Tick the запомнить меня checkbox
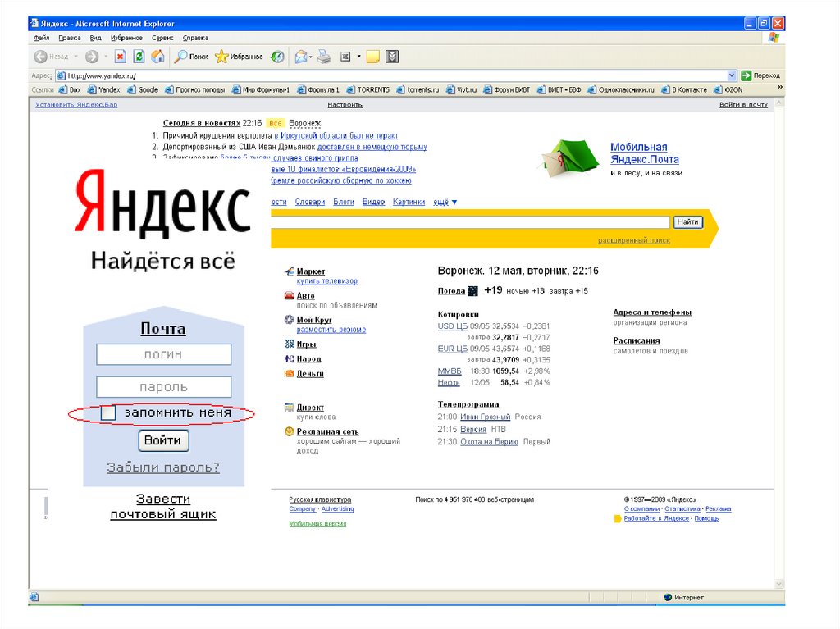 point(108,412)
